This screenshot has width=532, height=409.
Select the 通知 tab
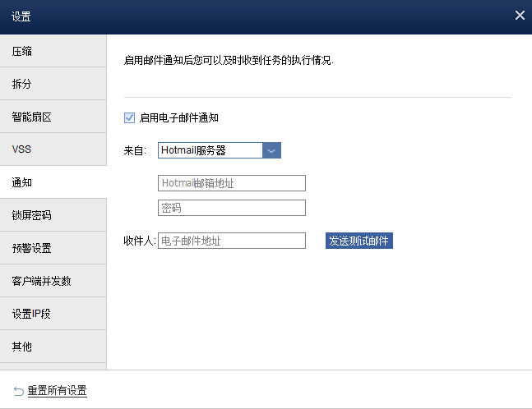pos(53,182)
